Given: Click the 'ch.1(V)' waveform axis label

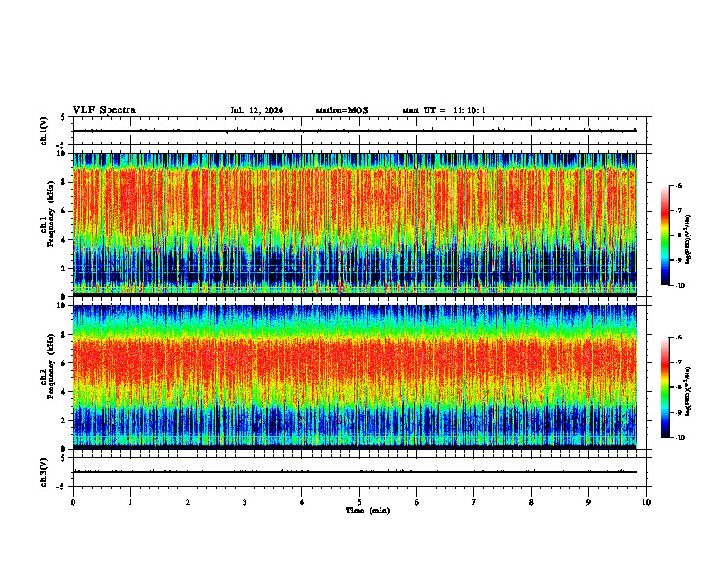Looking at the screenshot, I should pyautogui.click(x=44, y=131).
